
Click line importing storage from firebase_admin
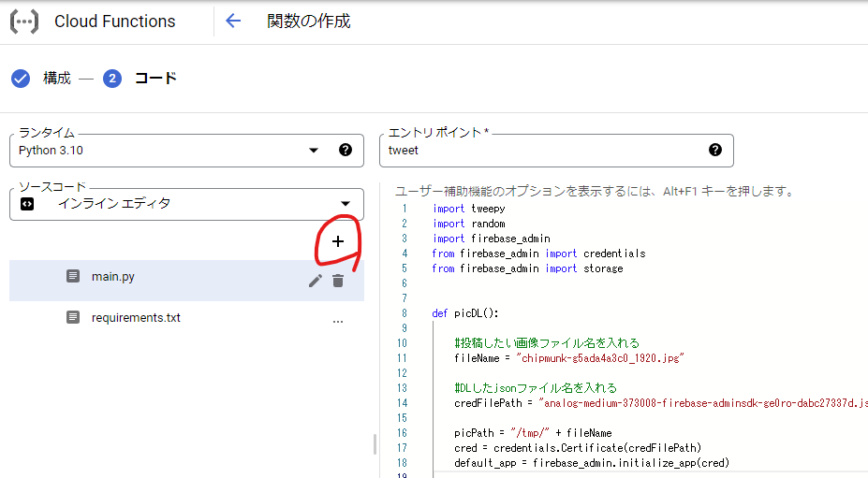click(527, 268)
